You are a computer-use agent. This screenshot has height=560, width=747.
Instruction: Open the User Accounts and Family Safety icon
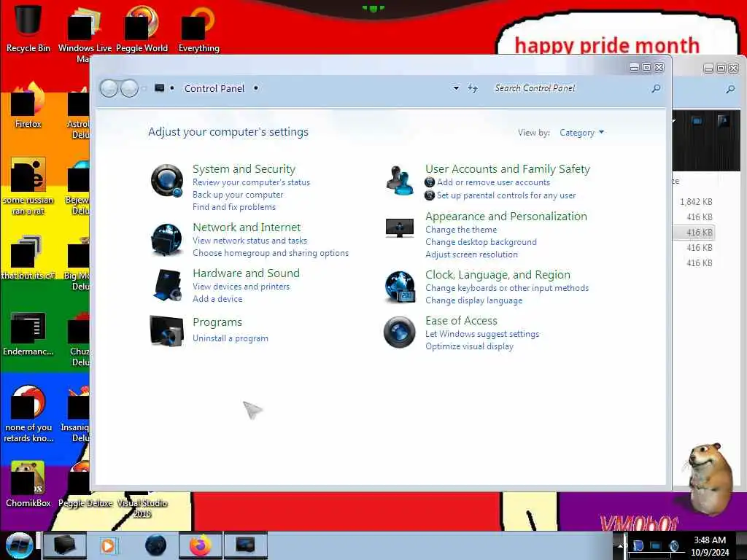tap(399, 180)
